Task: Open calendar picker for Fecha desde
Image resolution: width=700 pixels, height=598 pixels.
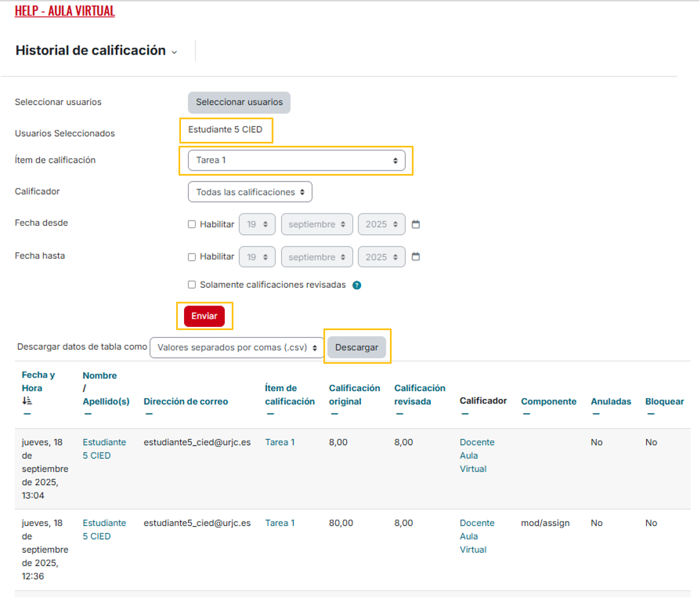Action: tap(415, 224)
